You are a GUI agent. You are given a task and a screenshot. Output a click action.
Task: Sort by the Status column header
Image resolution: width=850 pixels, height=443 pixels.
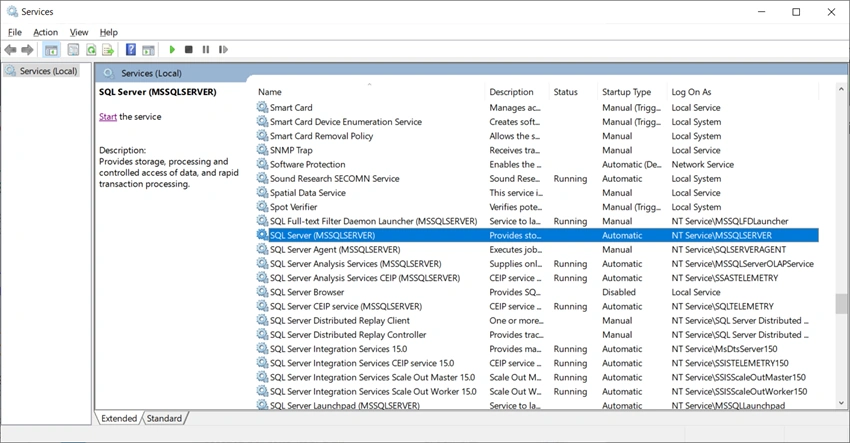574,92
